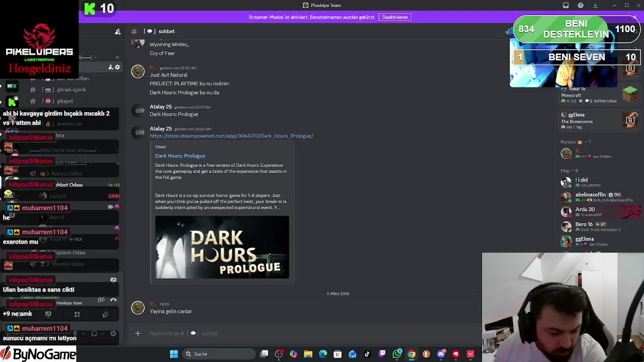
Task: Open Copilot from the taskbar
Action: (x=293, y=354)
